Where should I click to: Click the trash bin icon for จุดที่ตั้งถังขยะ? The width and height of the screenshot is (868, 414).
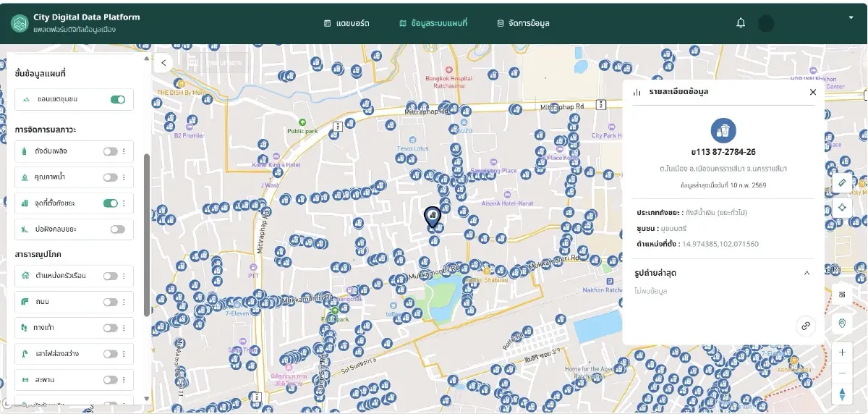(25, 203)
